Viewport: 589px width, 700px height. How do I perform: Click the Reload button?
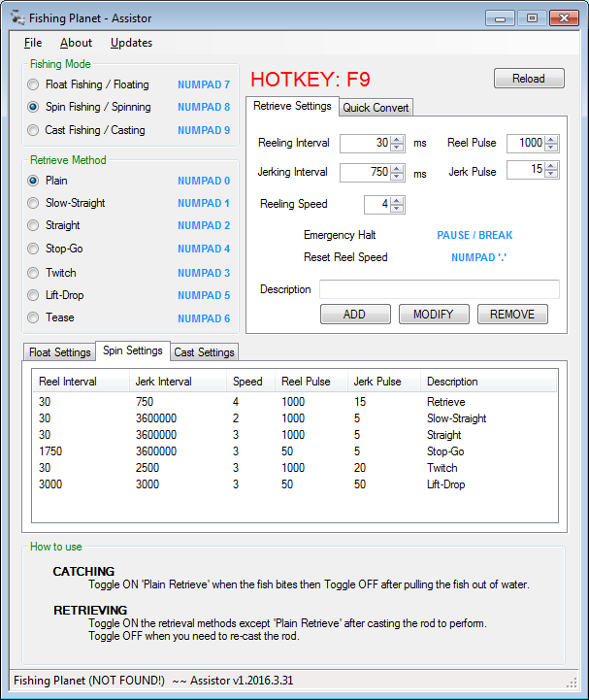(529, 79)
